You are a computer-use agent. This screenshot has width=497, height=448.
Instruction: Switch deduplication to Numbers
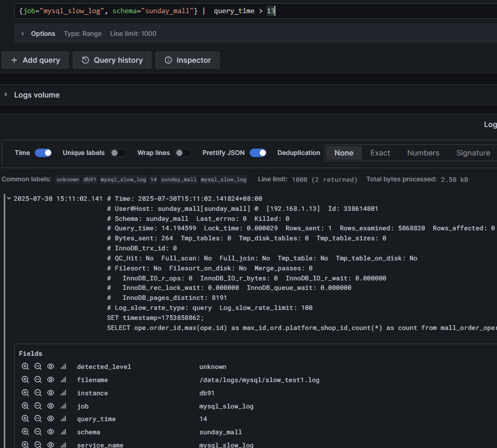pyautogui.click(x=423, y=153)
